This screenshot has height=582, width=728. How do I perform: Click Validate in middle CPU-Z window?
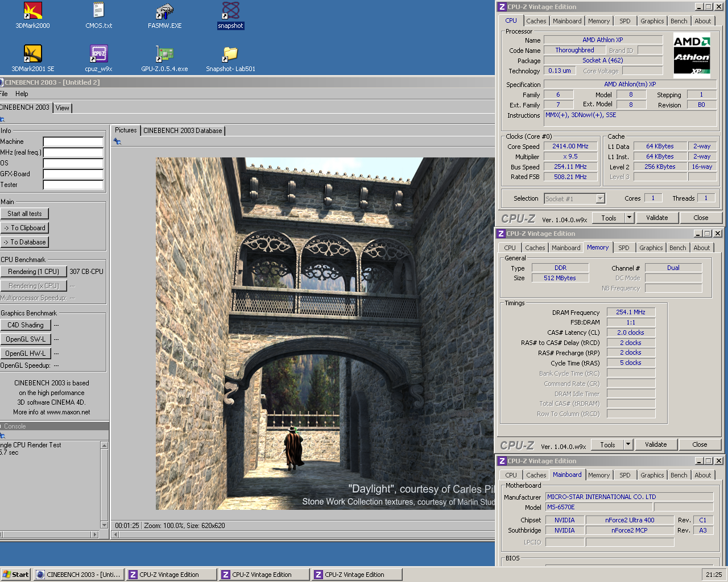click(656, 444)
